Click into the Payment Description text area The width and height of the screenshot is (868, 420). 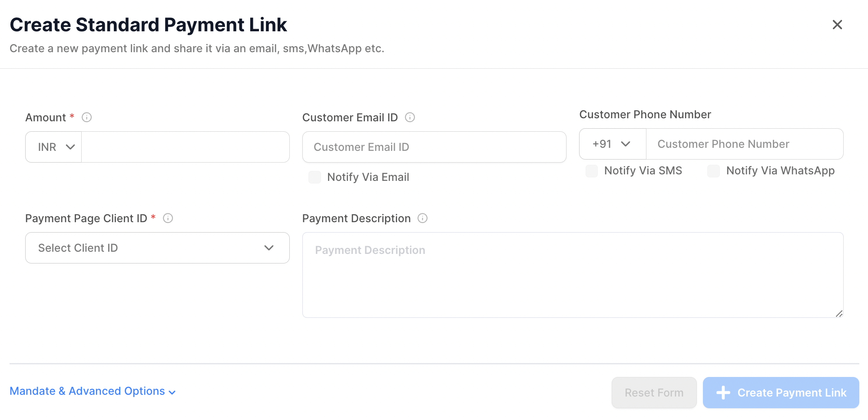[573, 275]
